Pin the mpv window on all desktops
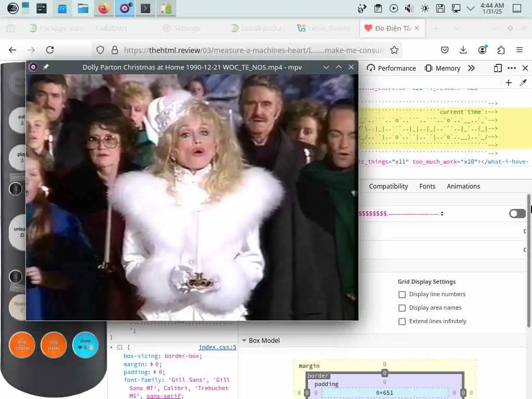Image resolution: width=532 pixels, height=399 pixels. click(46, 67)
